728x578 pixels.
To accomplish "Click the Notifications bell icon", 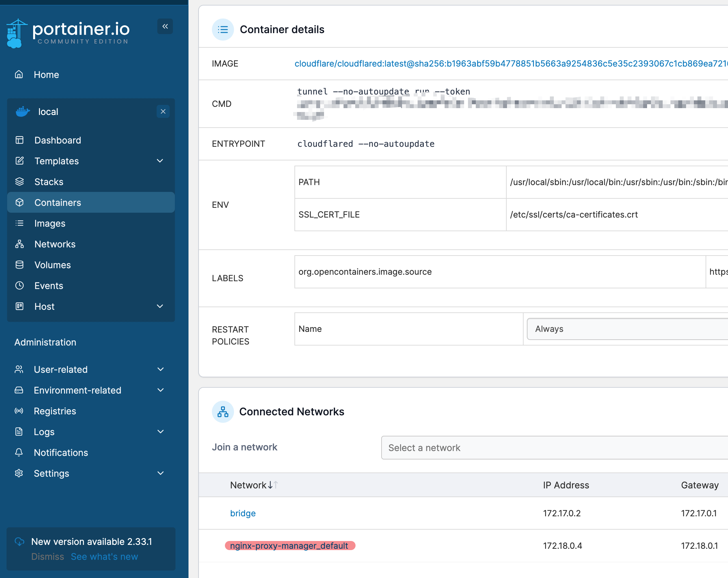I will pos(19,452).
